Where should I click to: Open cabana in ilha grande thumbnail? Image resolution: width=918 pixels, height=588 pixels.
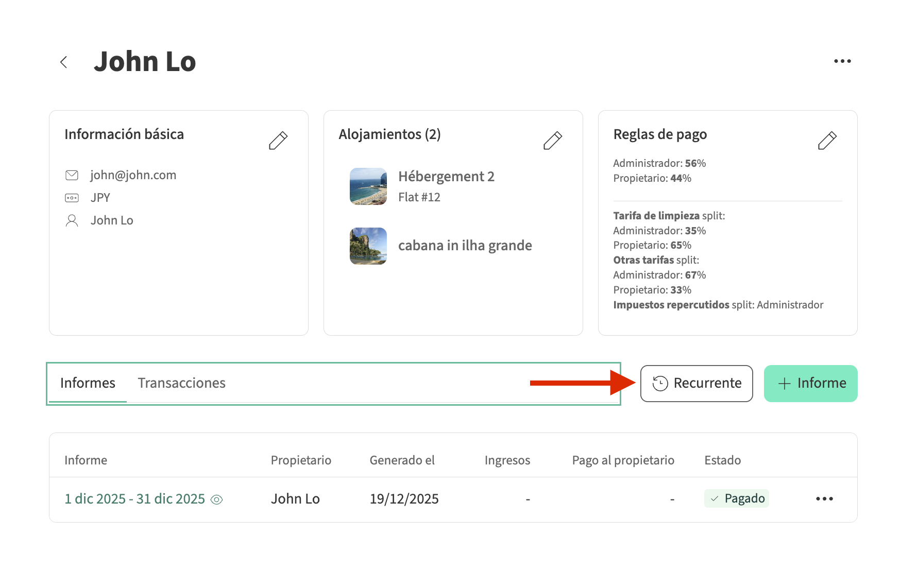[368, 246]
